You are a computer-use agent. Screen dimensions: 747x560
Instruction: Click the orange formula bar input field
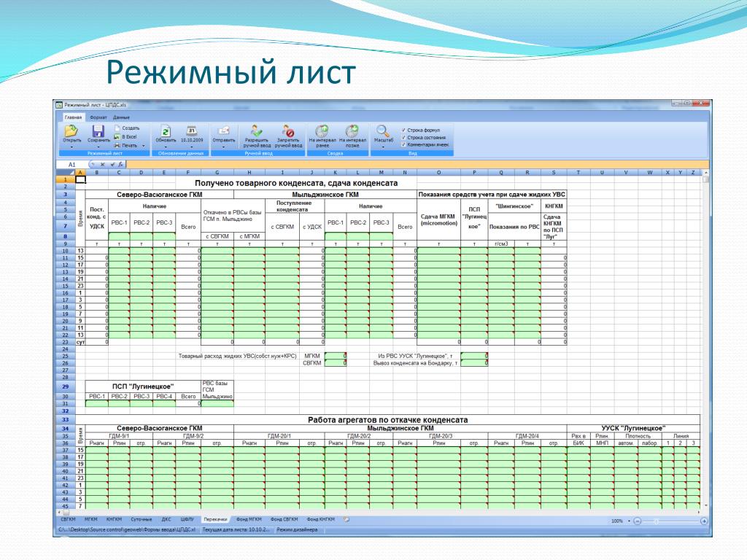417,164
